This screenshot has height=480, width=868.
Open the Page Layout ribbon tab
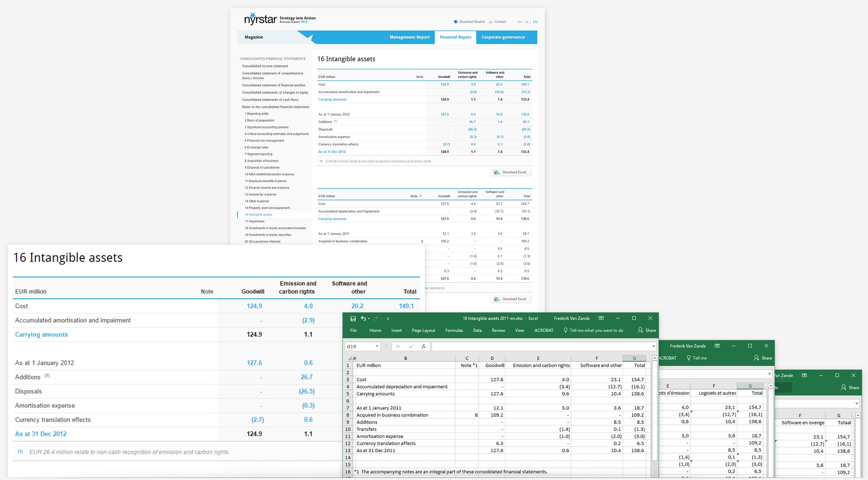point(423,330)
